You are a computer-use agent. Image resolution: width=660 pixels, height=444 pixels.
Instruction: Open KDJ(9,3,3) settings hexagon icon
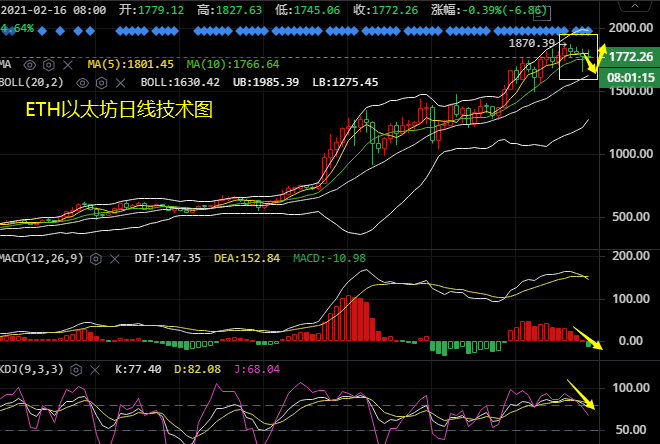click(x=76, y=369)
